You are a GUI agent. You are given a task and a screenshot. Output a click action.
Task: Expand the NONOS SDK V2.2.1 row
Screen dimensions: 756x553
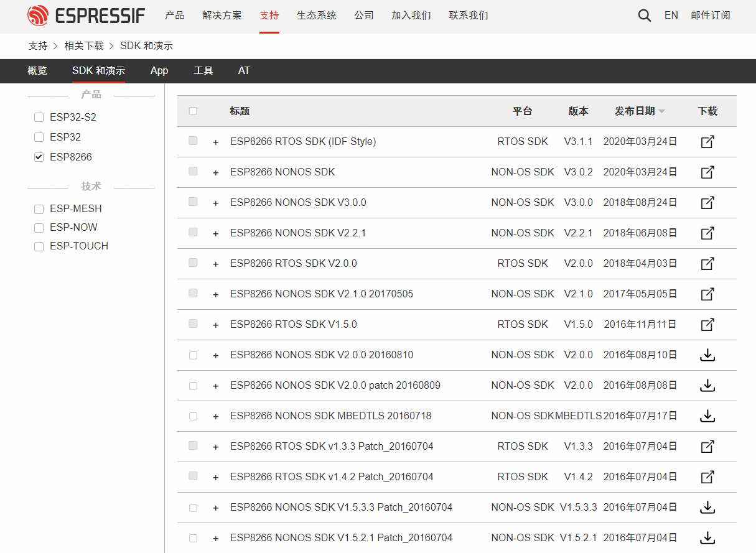coord(216,234)
